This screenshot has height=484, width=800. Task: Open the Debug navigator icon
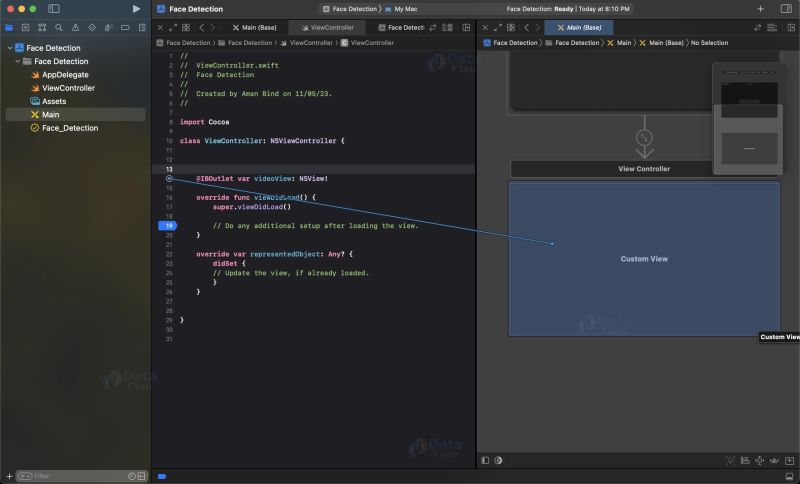[108, 28]
